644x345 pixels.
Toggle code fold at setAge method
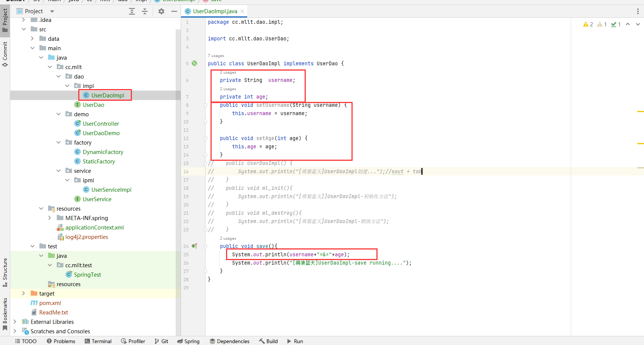(206, 139)
